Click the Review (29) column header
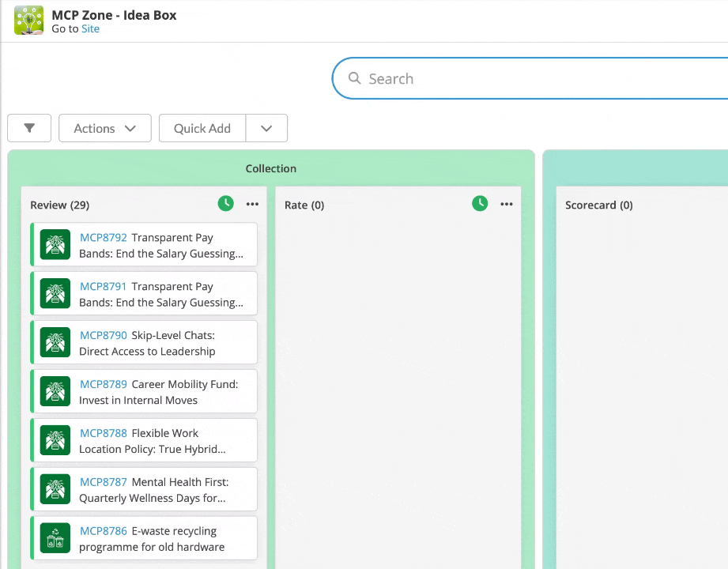This screenshot has width=728, height=569. point(60,205)
